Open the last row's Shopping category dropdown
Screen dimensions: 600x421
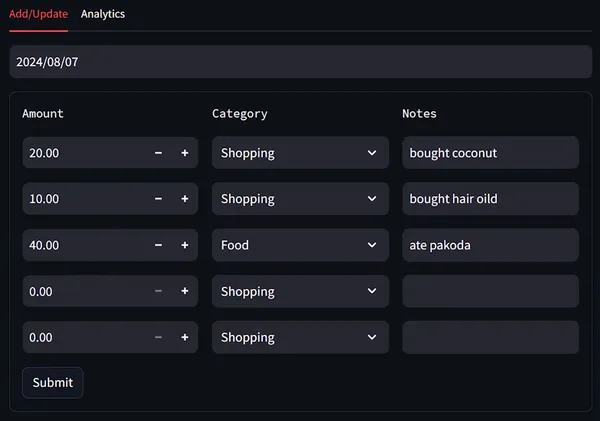pyautogui.click(x=300, y=337)
